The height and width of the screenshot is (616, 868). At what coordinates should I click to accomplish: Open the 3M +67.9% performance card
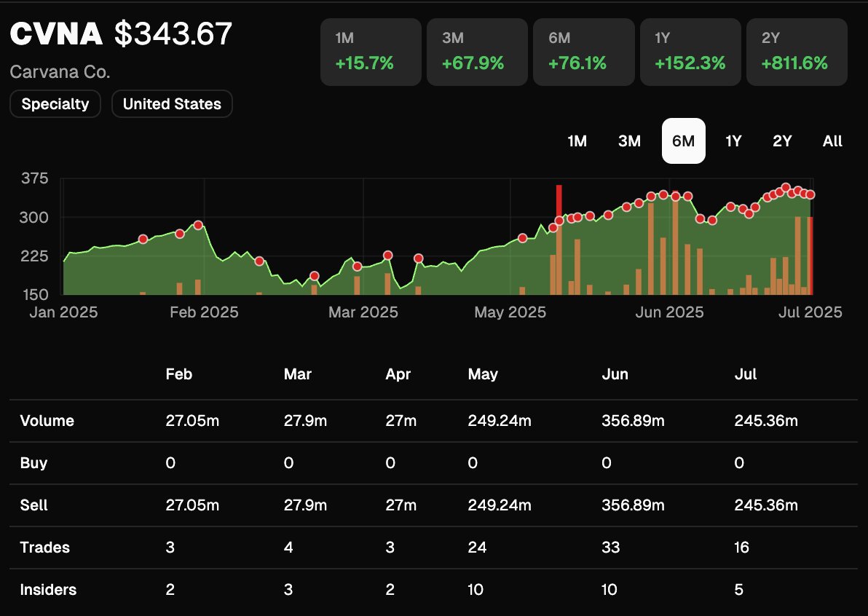(477, 52)
